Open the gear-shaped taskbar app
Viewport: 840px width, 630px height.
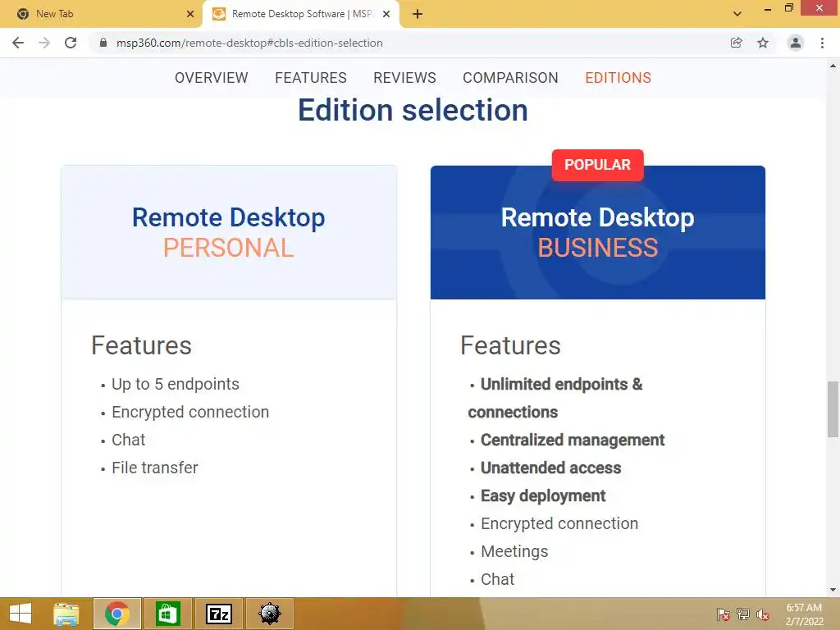click(x=269, y=614)
